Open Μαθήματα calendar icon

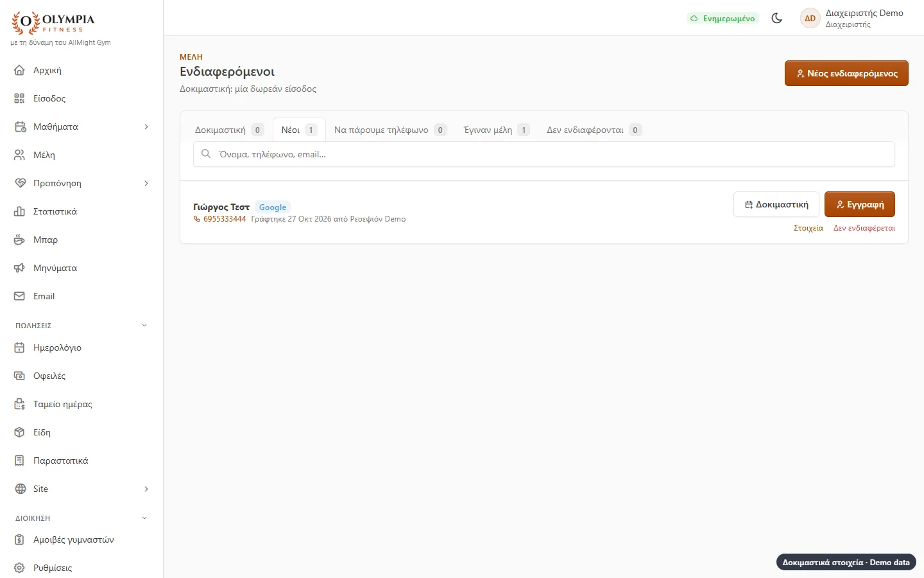(x=20, y=127)
